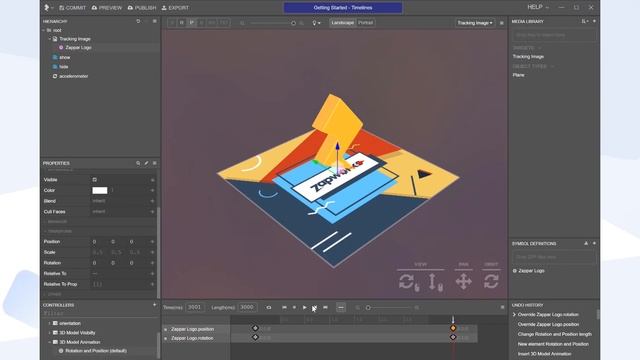The height and width of the screenshot is (360, 640).
Task: Open the Color swatch picker
Action: coord(100,191)
